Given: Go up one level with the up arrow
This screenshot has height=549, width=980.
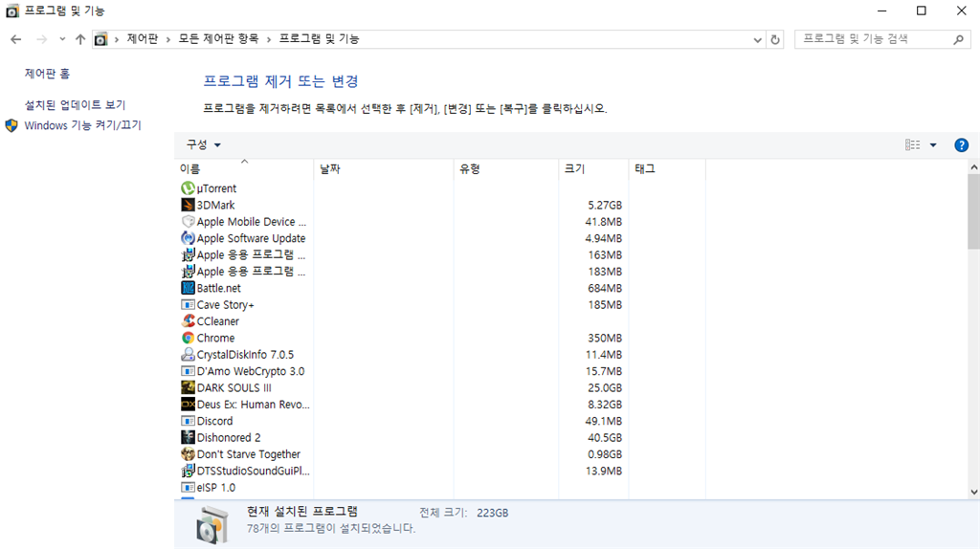Looking at the screenshot, I should click(80, 39).
